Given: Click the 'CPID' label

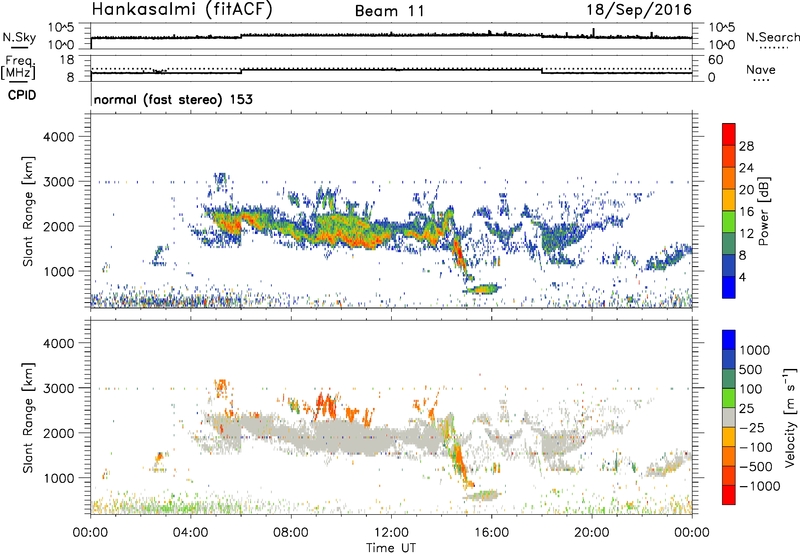Looking at the screenshot, I should (x=22, y=95).
